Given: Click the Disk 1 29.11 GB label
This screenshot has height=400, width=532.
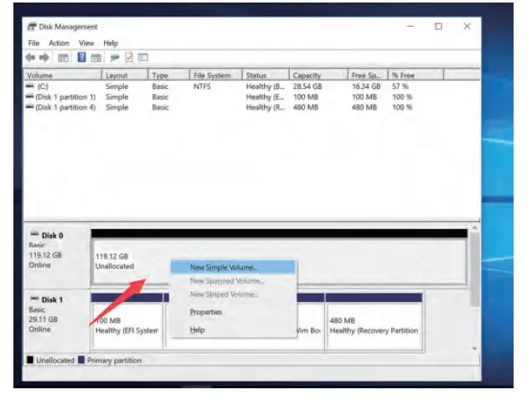Looking at the screenshot, I should 43,319.
